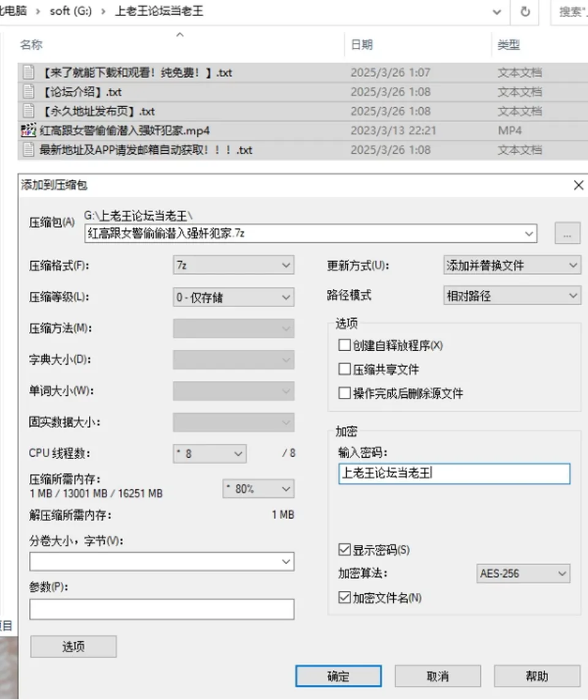Enable the 压缩共享文件 option
This screenshot has height=700, width=588.
344,369
